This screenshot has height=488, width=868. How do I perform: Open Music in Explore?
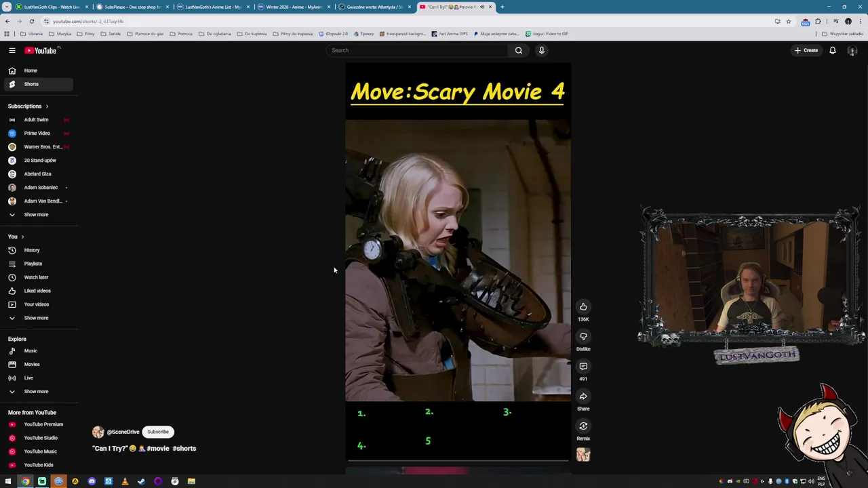point(37,351)
